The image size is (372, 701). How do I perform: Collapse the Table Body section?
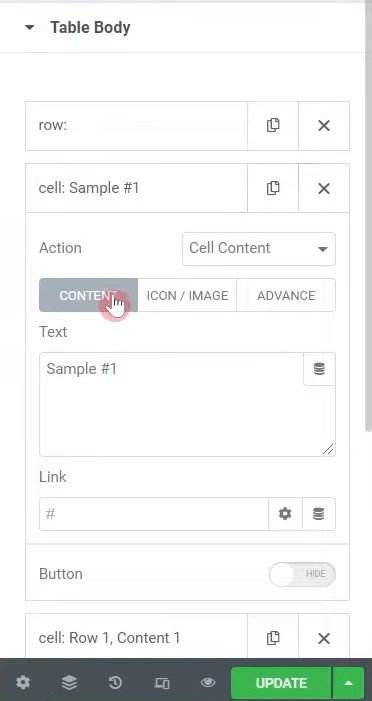[30, 27]
